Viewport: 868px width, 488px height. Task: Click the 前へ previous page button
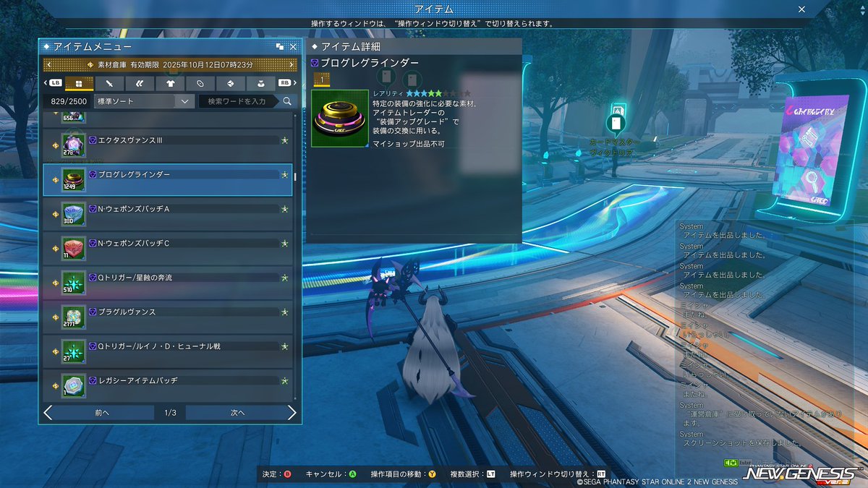(x=103, y=413)
